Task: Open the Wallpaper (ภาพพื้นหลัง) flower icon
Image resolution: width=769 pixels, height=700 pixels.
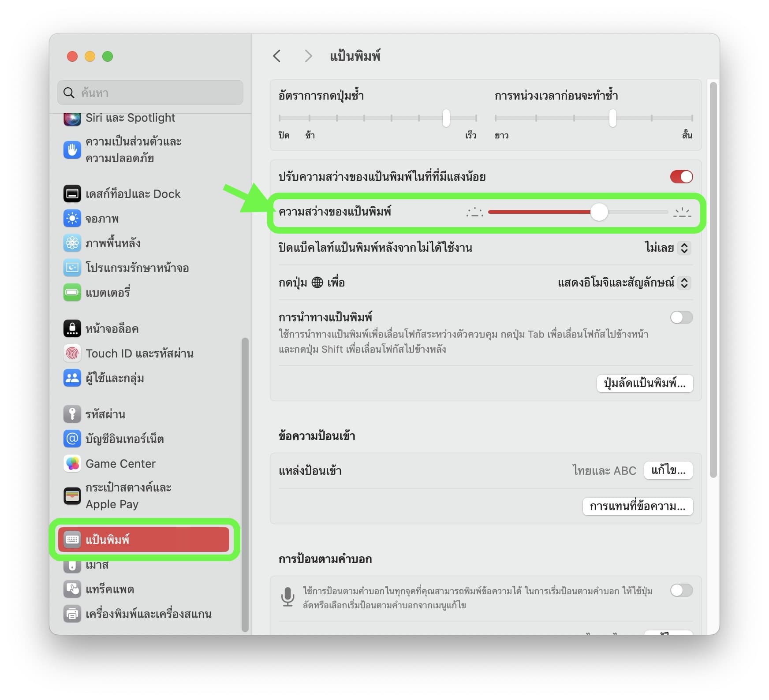Action: click(x=72, y=243)
